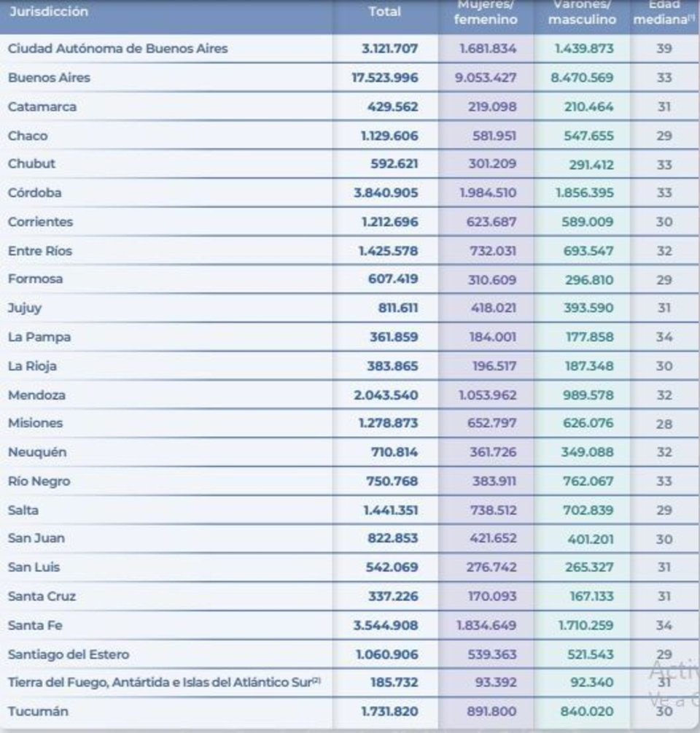Select the Chubut row label
Screen dimensions: 700x733
coord(31,164)
